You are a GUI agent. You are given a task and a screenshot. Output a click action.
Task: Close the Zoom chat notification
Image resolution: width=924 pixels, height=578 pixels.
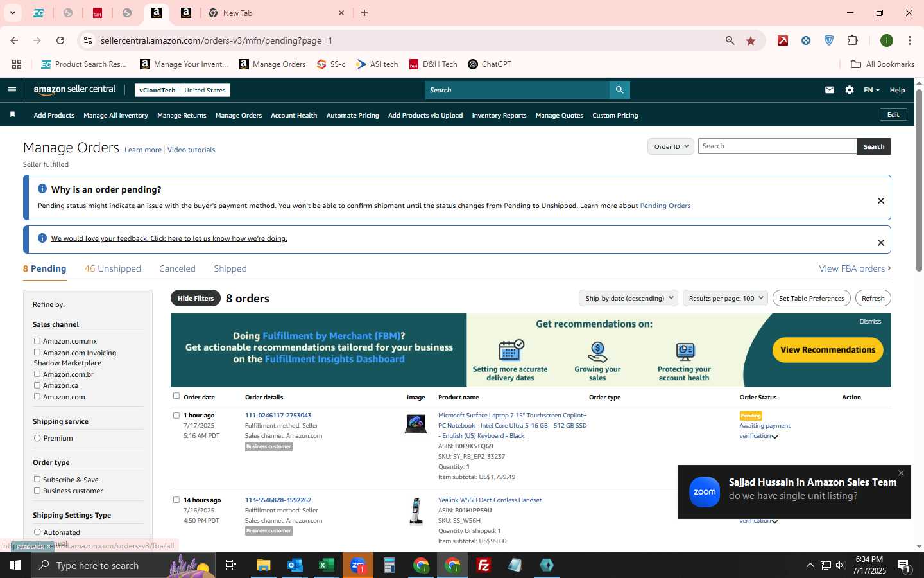901,473
